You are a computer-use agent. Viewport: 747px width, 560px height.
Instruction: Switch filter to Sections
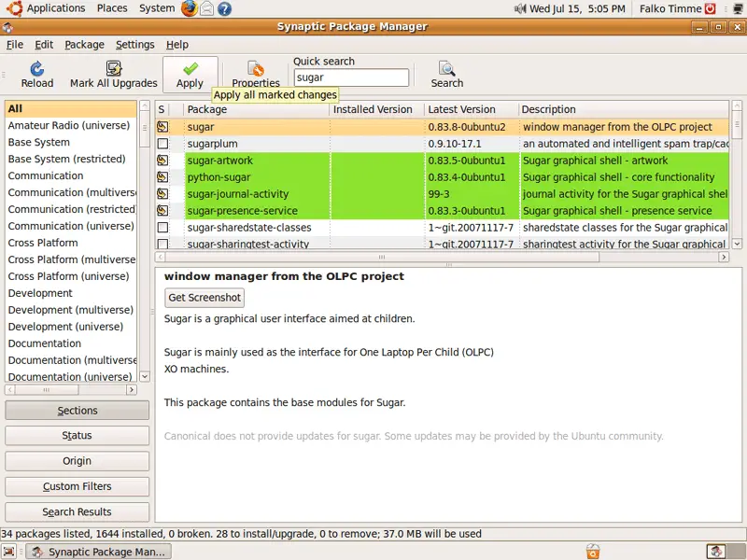tap(78, 411)
